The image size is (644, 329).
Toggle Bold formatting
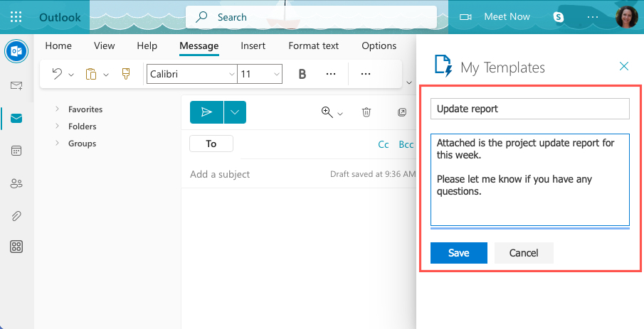[x=302, y=74]
